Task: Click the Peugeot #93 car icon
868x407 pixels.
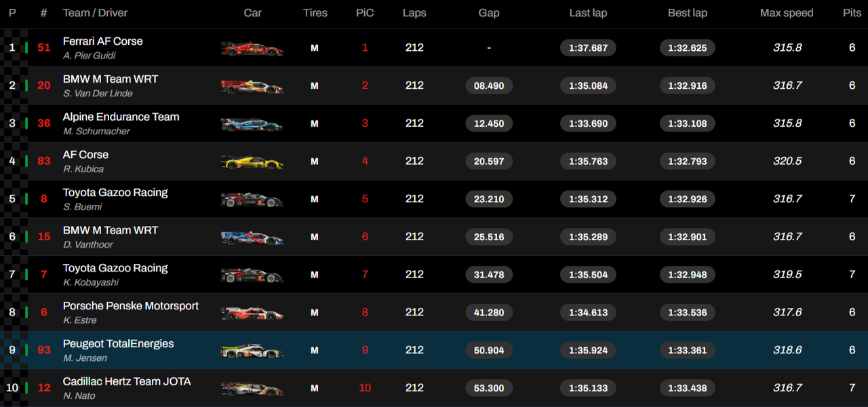Action: [252, 351]
